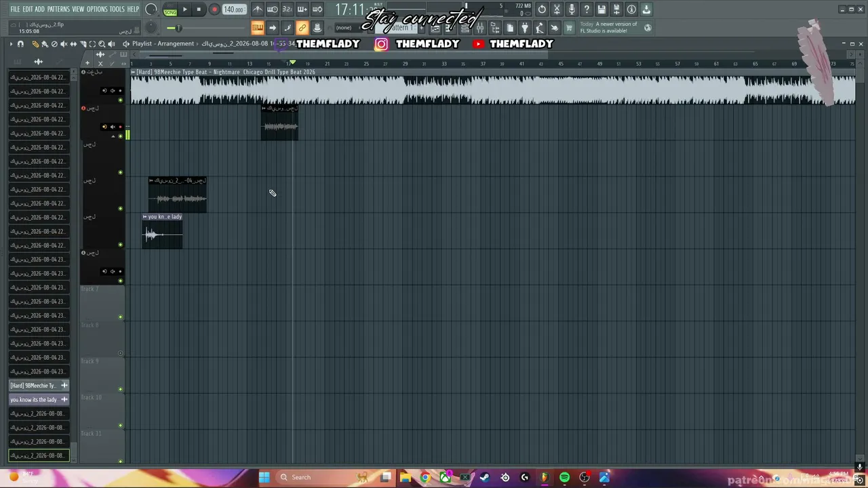Open the you kn..e lady clip menu arrow
The height and width of the screenshot is (488, 868).
[x=145, y=217]
